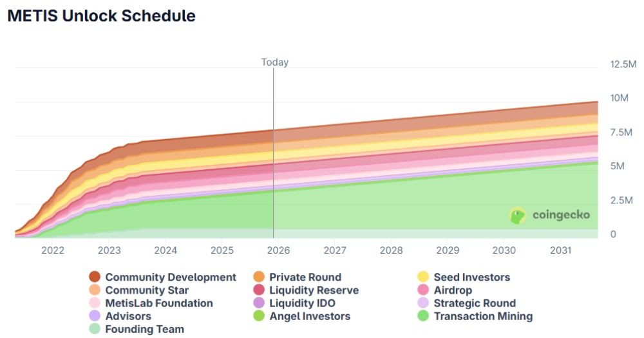This screenshot has height=338, width=644.
Task: Click the coingecko watermark text
Action: 560,215
